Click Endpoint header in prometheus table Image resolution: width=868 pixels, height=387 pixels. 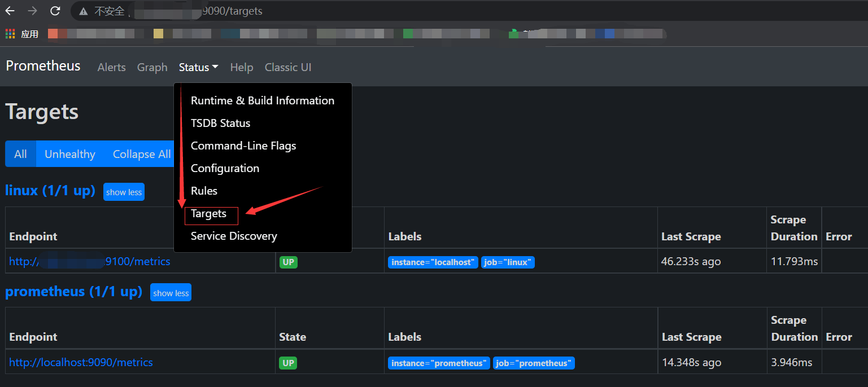(33, 337)
